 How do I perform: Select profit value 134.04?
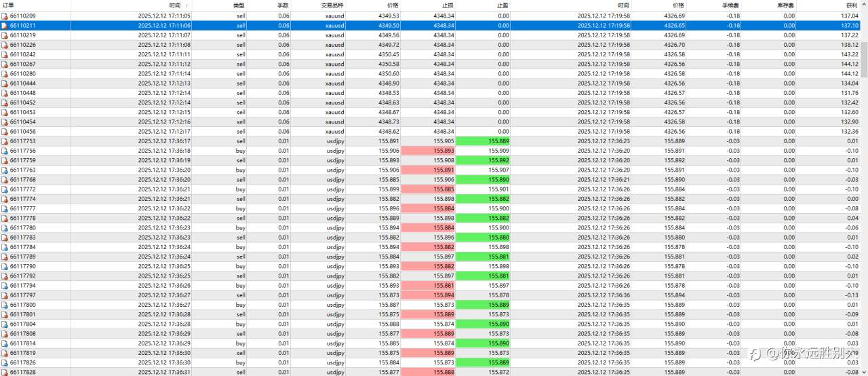(850, 83)
